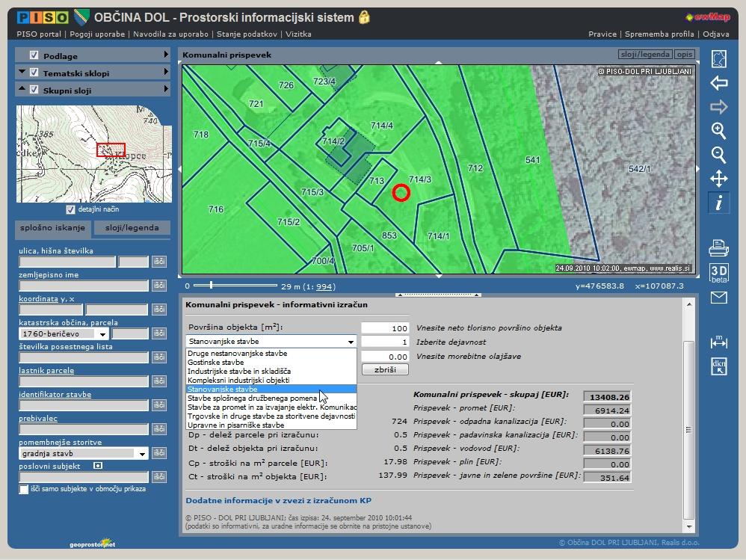Open Navodila za uporabo menu link

click(170, 34)
